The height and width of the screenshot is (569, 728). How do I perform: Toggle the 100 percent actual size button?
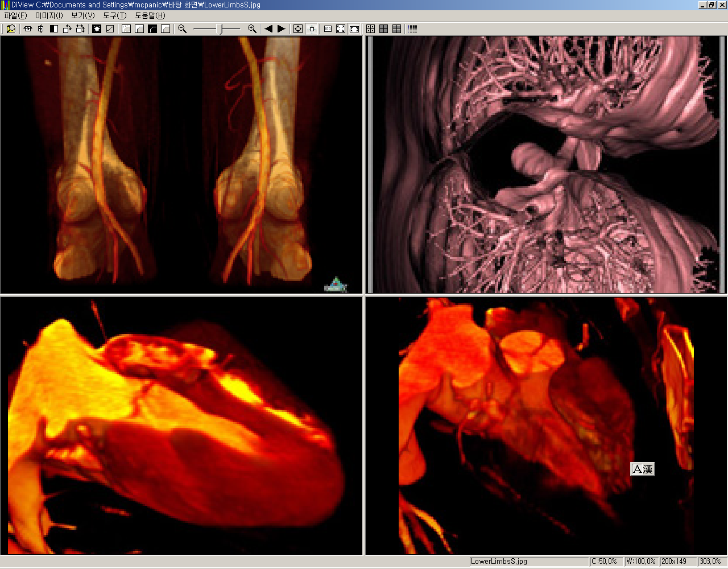[328, 28]
